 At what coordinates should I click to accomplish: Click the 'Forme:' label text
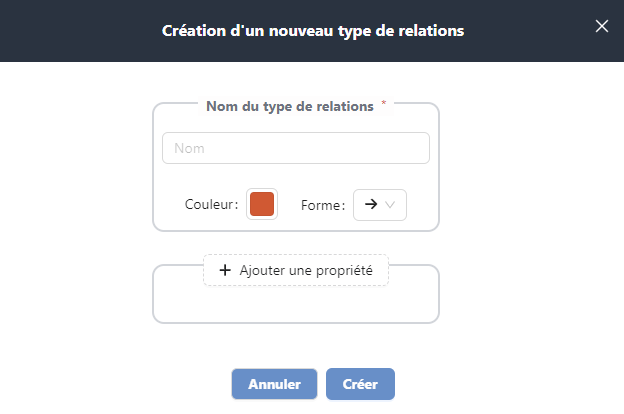pos(323,205)
